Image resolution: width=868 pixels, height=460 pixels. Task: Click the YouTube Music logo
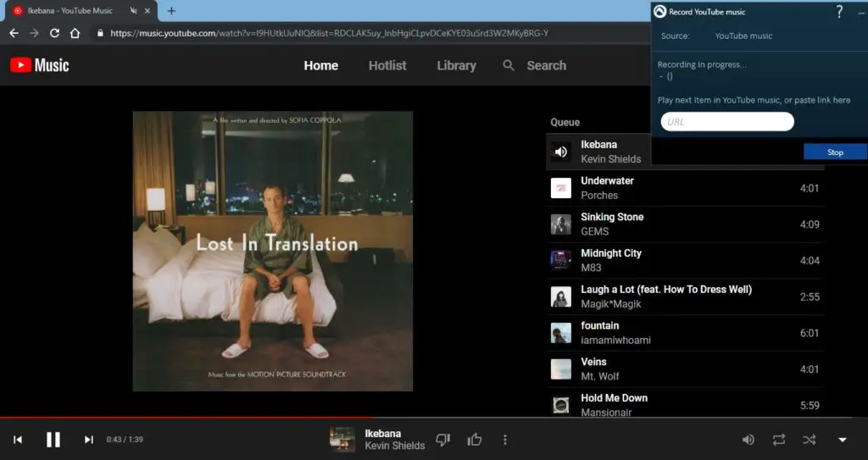(39, 65)
